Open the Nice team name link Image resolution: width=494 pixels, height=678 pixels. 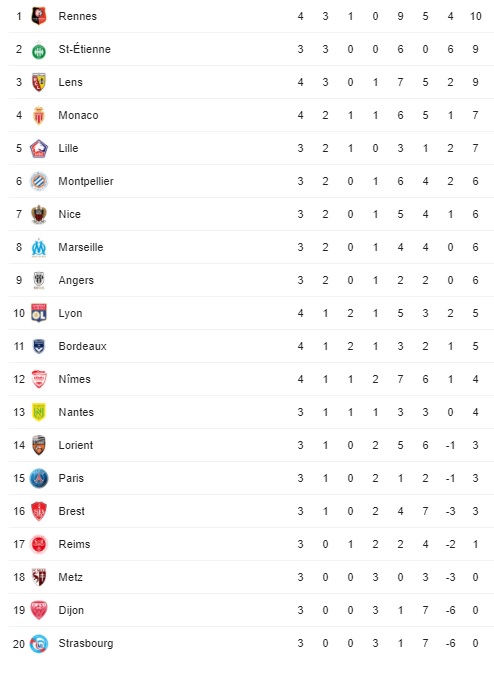[x=70, y=214]
